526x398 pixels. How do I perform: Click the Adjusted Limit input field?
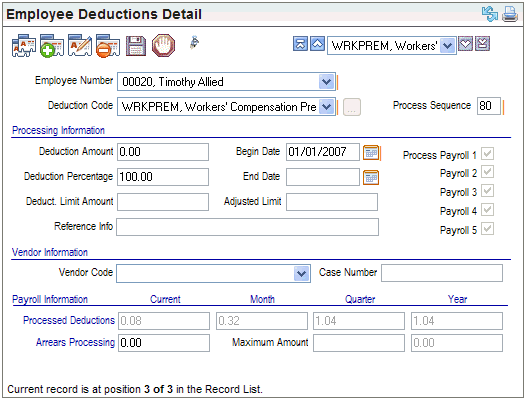(332, 202)
